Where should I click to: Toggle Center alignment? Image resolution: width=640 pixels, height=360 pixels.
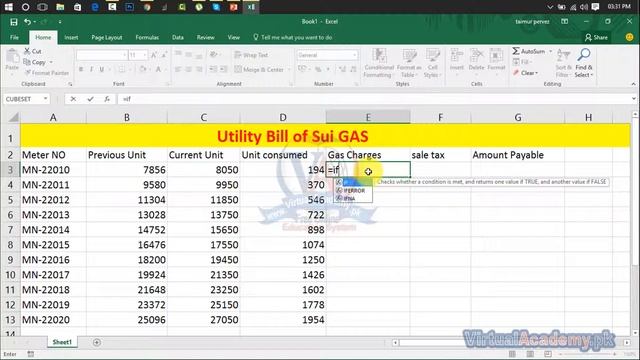click(x=189, y=69)
